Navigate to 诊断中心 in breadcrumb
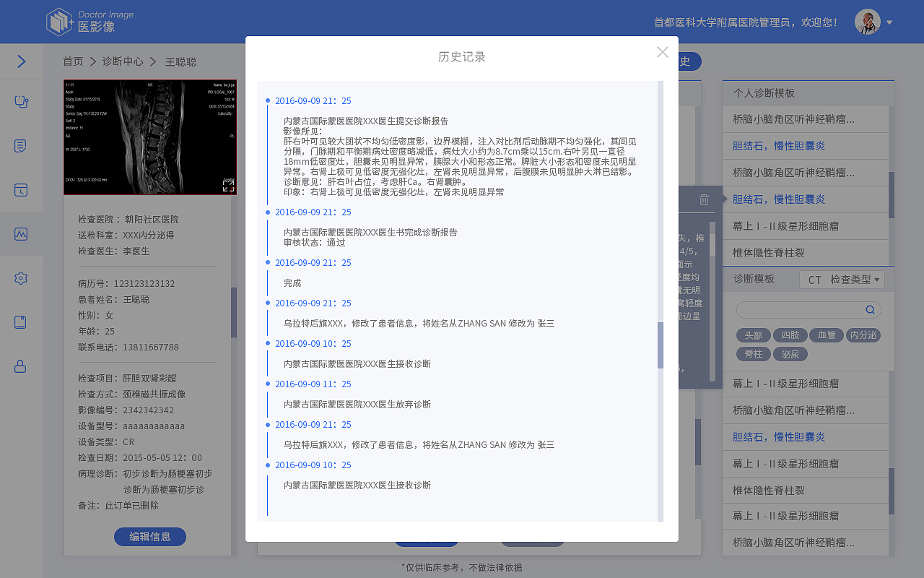 121,61
